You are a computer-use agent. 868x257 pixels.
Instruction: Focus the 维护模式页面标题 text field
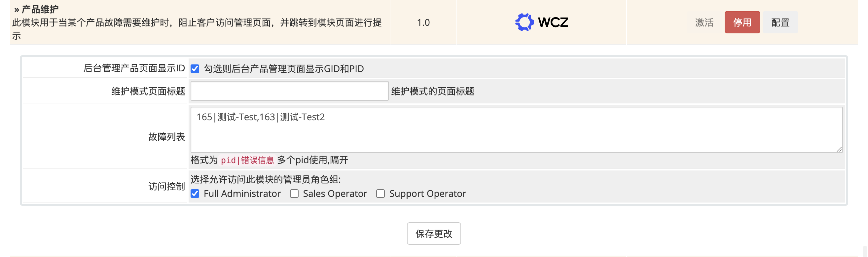[x=289, y=91]
